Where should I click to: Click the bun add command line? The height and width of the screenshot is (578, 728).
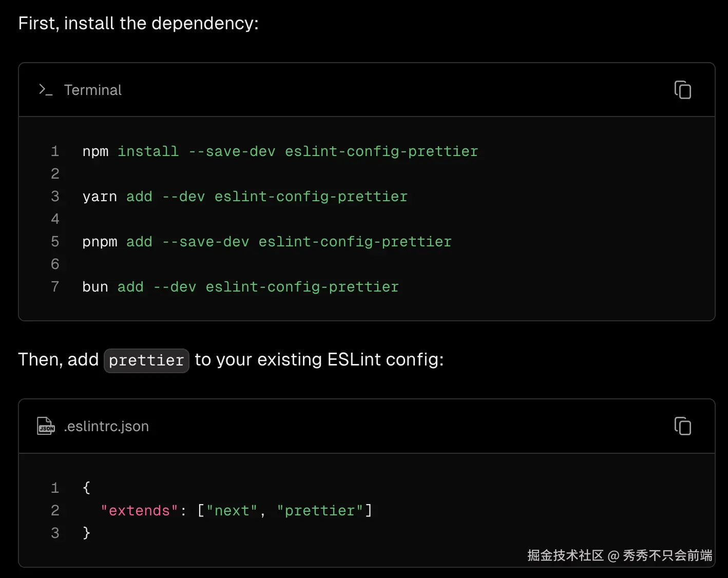tap(240, 287)
